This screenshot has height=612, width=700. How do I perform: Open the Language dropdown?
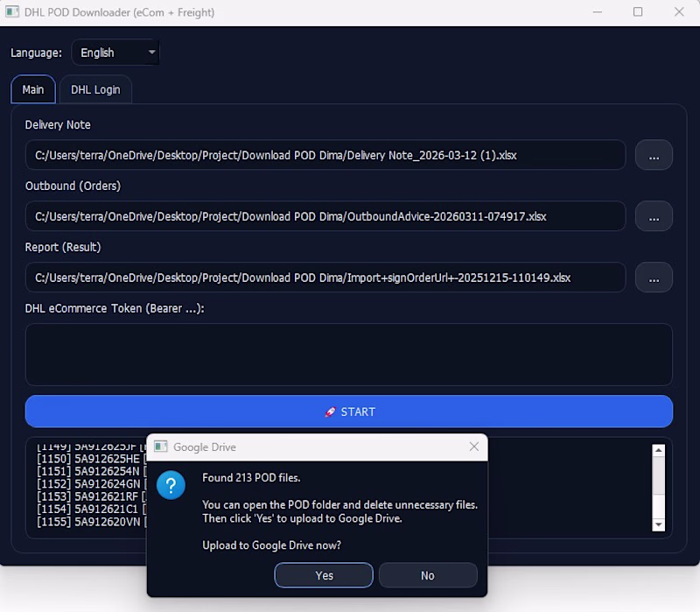tap(115, 53)
